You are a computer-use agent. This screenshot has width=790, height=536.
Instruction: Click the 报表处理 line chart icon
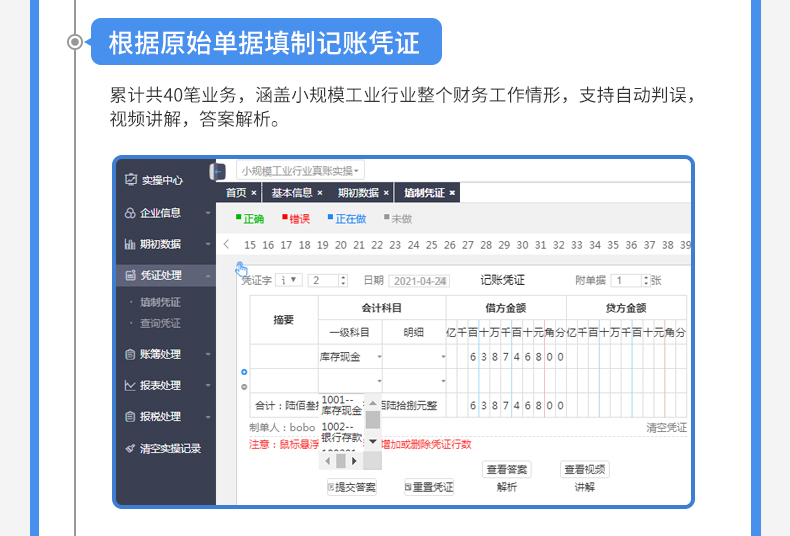130,385
